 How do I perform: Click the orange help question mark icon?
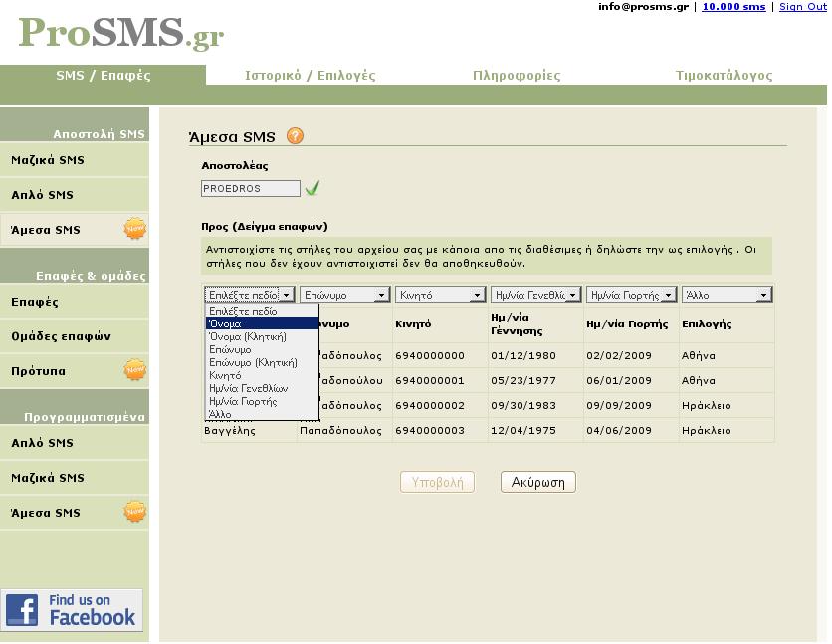point(295,136)
